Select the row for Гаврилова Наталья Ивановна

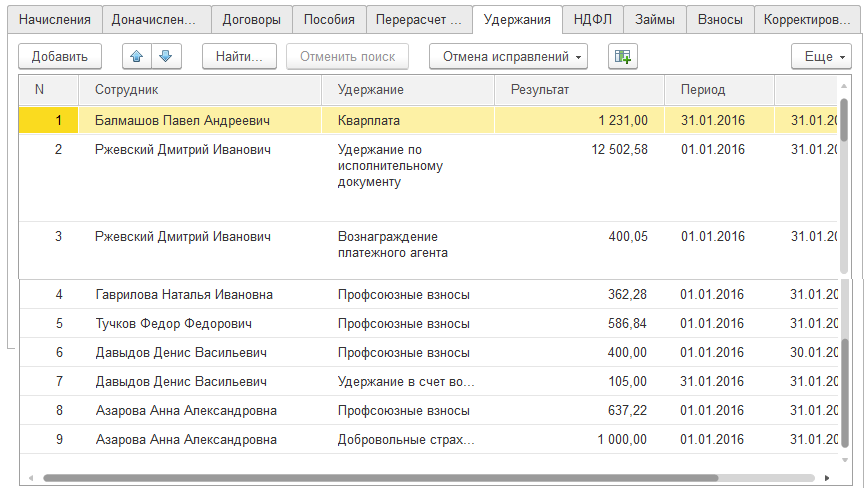184,295
